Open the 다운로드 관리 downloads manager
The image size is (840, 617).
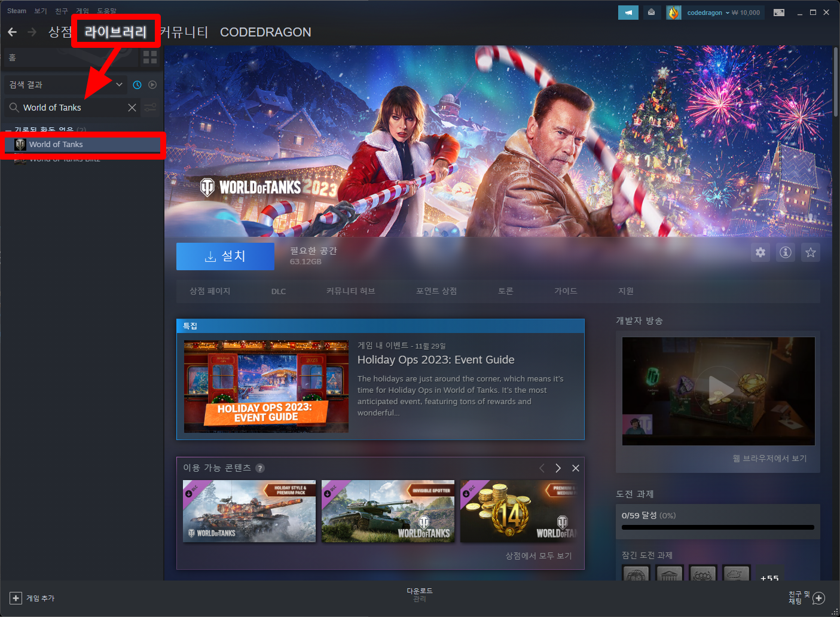[420, 595]
